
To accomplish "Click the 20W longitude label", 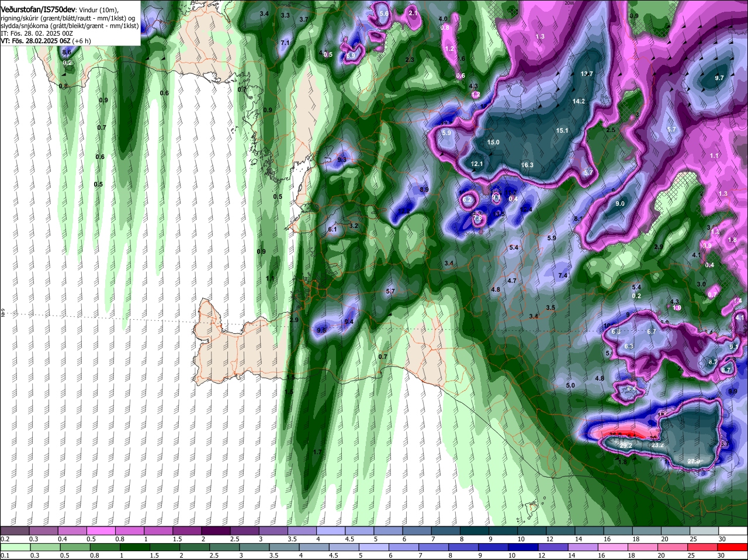I will click(x=569, y=3).
